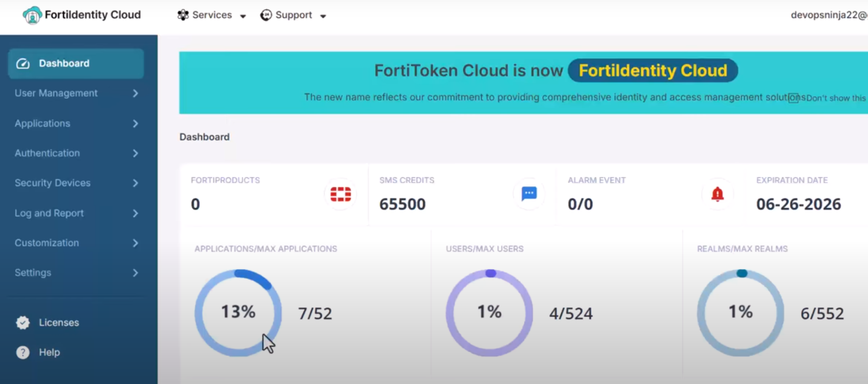
Task: Expand the Applications chevron
Action: click(x=135, y=123)
